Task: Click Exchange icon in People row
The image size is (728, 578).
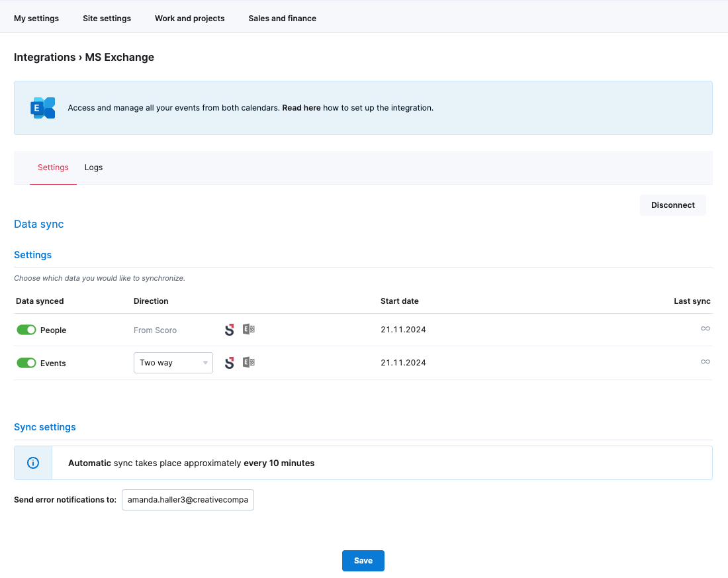Action: pos(249,329)
